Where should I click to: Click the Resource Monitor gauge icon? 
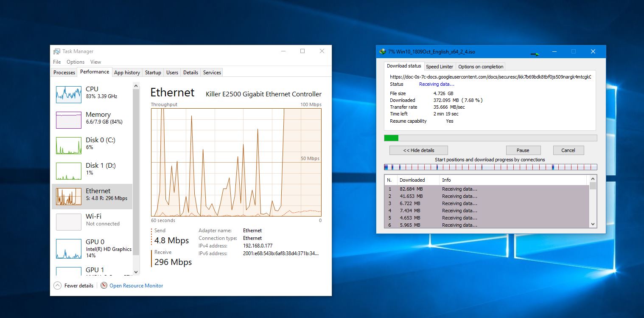(x=104, y=286)
